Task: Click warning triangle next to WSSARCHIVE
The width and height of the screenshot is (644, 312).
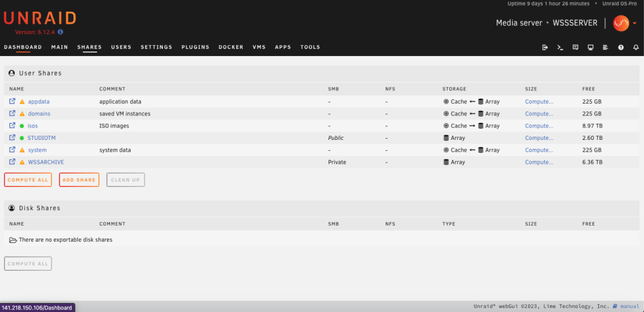Action: (x=22, y=162)
